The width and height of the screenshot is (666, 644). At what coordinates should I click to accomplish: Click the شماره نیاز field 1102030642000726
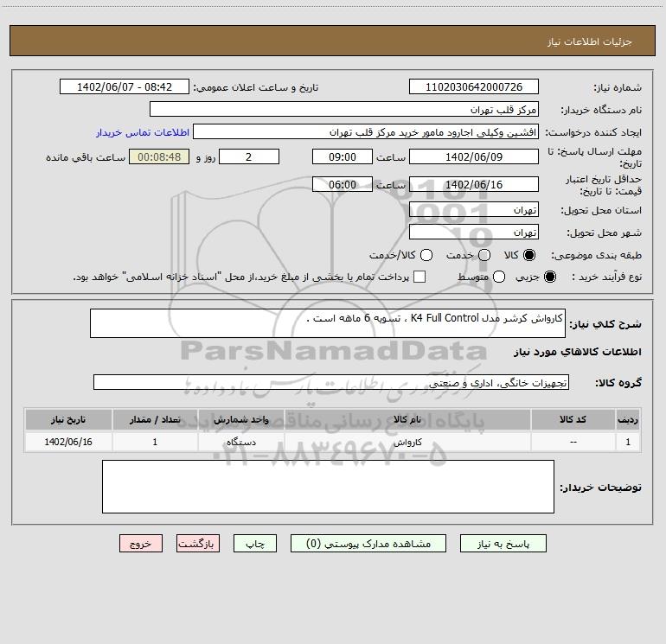(x=474, y=87)
